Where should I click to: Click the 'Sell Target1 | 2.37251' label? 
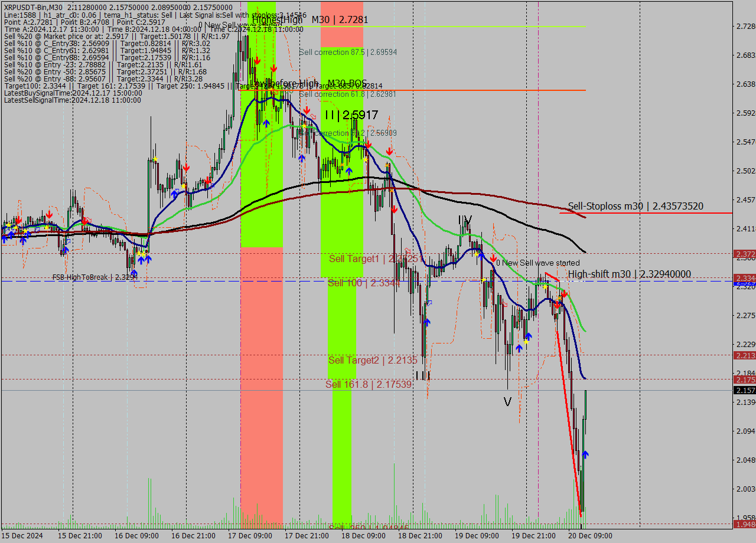click(376, 259)
